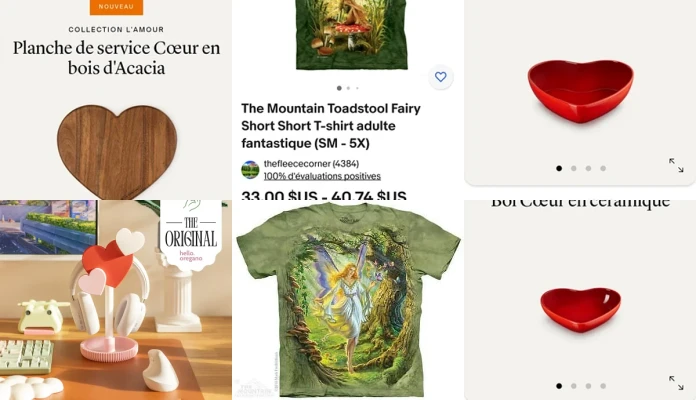Tap the heart favorite icon on Toadstool Fairy listing
Viewport: 696px width, 400px height.
coord(440,77)
